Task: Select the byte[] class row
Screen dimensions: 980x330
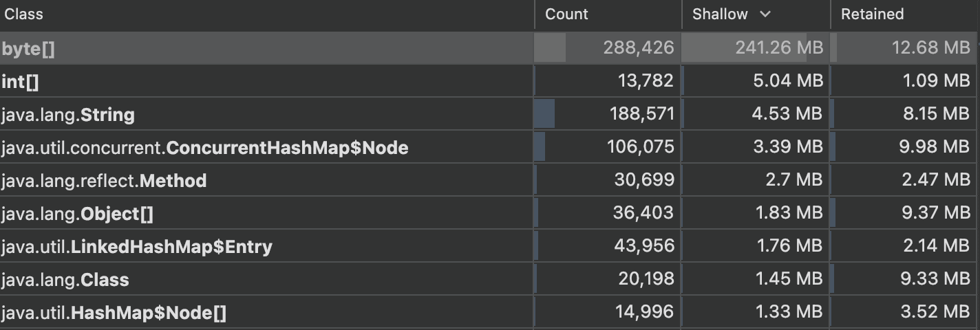Action: [28, 49]
